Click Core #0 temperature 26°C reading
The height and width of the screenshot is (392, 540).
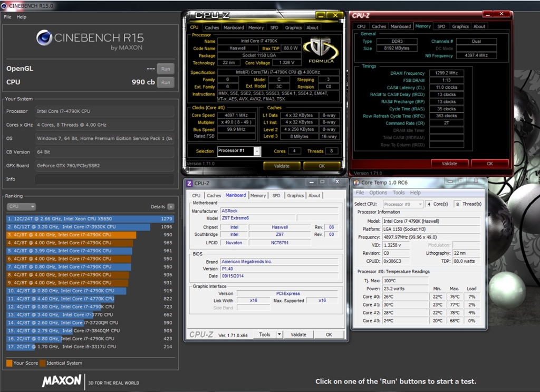406,297
